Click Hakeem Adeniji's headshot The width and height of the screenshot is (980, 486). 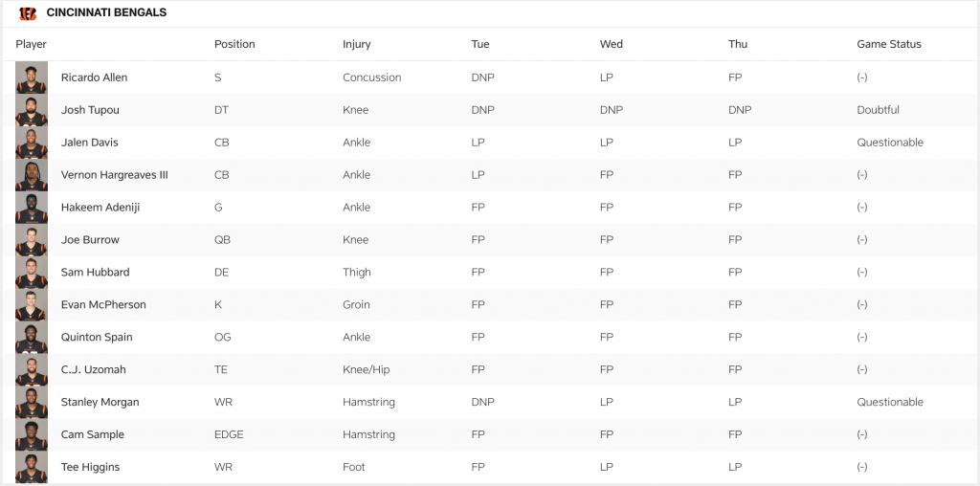pos(32,208)
